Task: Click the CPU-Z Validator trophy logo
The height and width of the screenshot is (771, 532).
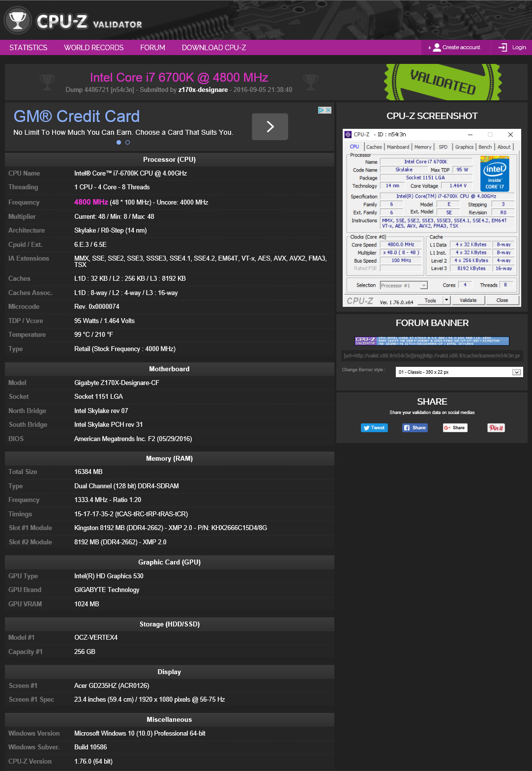Action: point(18,21)
